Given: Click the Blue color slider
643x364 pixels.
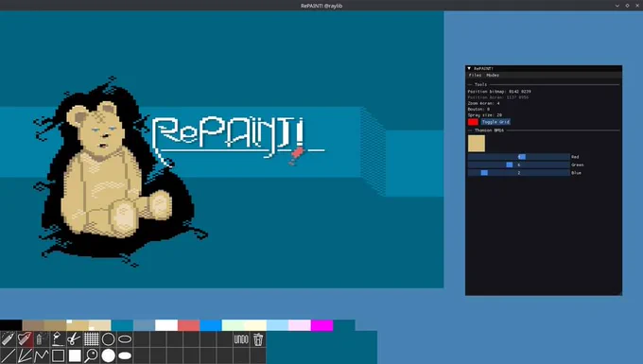Looking at the screenshot, I should pos(519,173).
